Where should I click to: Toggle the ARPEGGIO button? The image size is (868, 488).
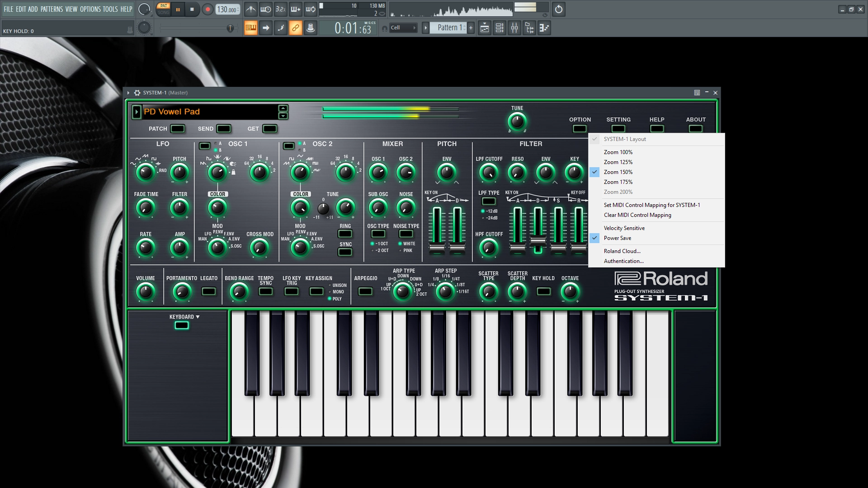[x=365, y=291]
